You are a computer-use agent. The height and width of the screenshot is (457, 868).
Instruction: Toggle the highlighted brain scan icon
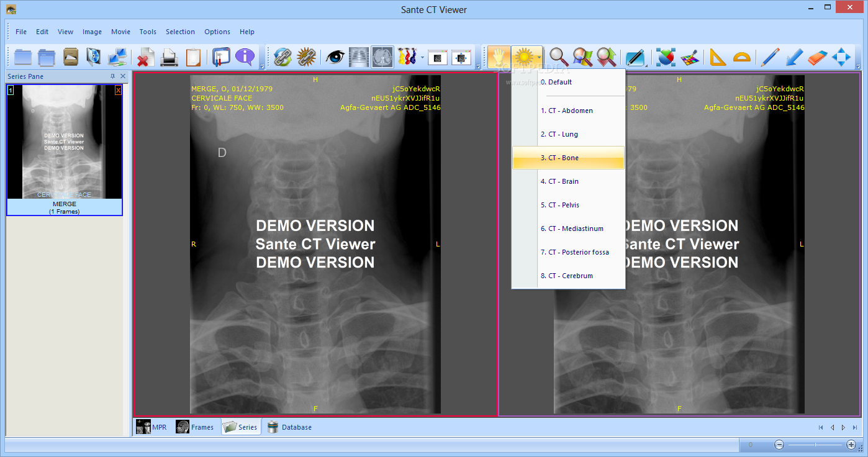382,57
